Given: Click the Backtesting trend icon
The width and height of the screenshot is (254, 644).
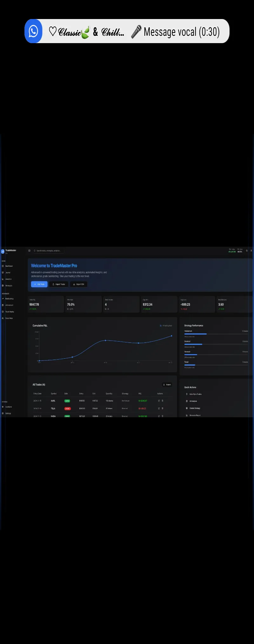Looking at the screenshot, I should tap(3, 299).
